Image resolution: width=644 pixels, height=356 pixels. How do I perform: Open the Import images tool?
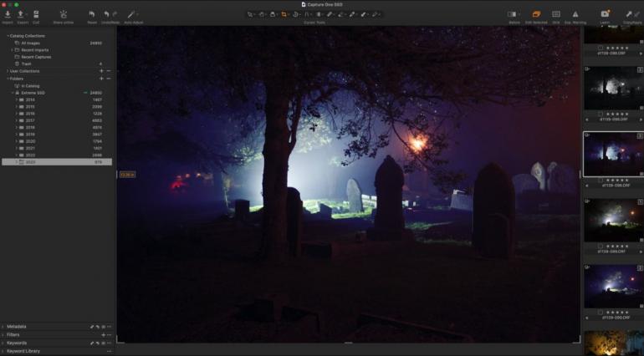pos(8,14)
